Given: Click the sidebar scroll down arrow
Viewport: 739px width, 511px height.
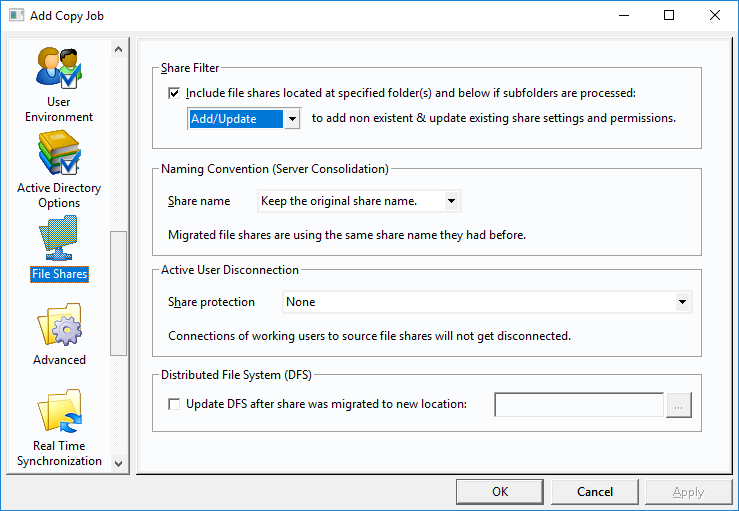Looking at the screenshot, I should tap(118, 463).
